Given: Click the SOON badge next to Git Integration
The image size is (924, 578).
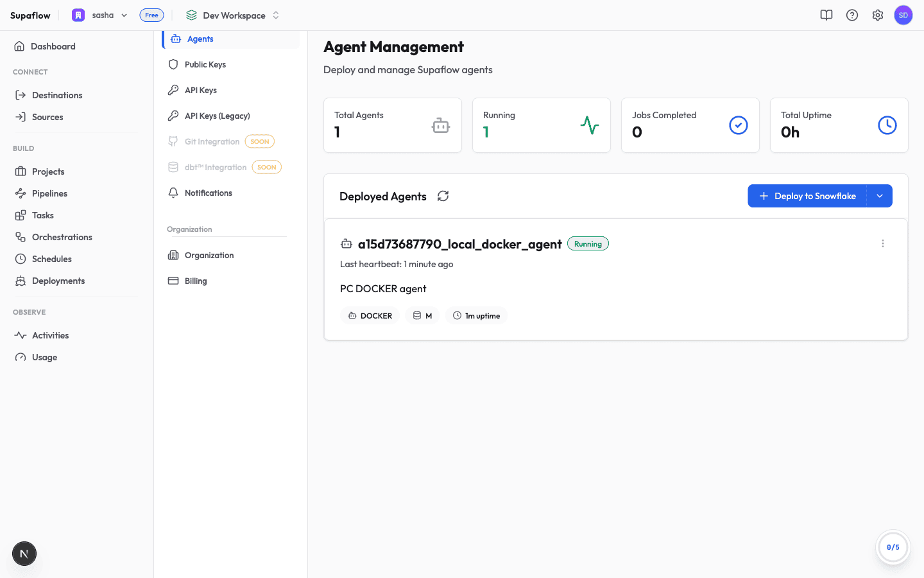Looking at the screenshot, I should (260, 141).
